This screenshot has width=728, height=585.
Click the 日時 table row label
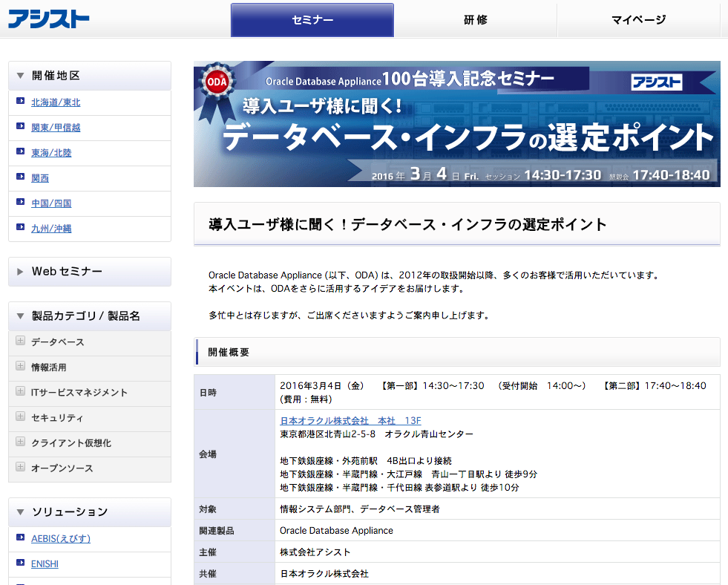[208, 393]
